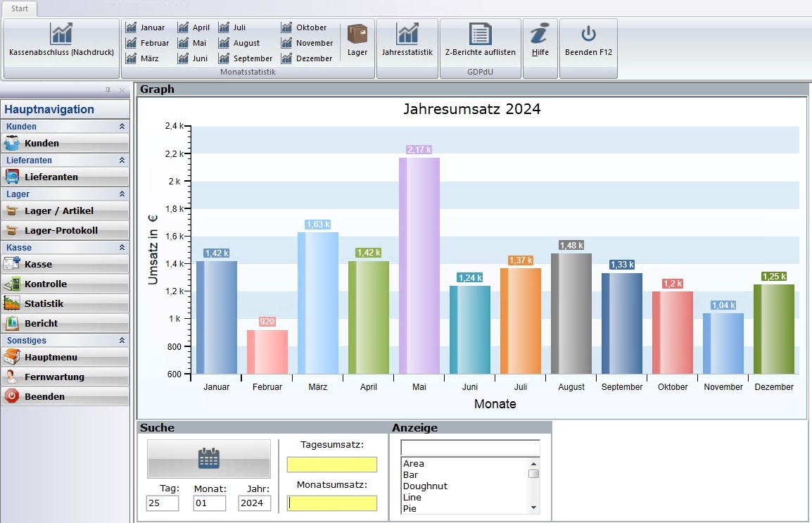Close the Hauptnavigation panel
This screenshot has height=523, width=812.
point(122,90)
